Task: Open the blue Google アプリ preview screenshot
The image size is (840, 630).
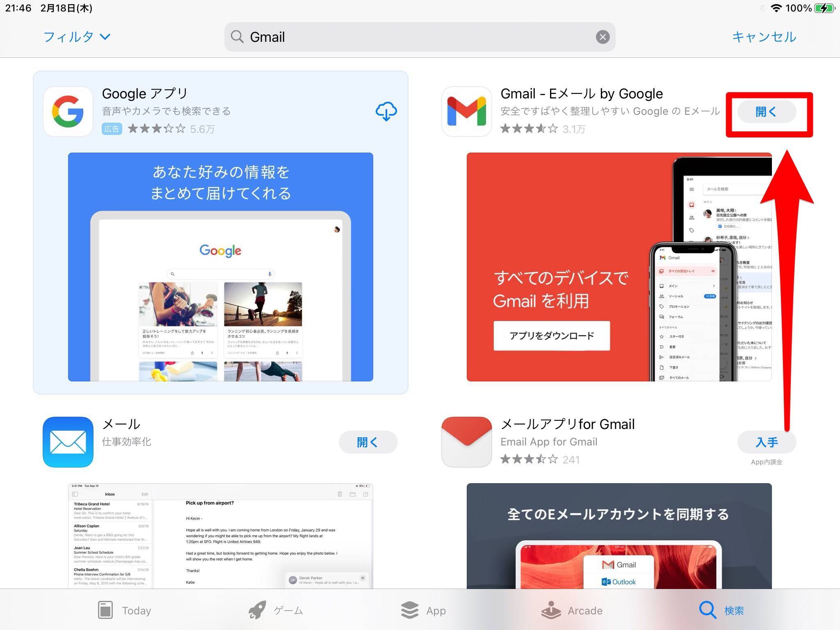Action: [x=220, y=267]
